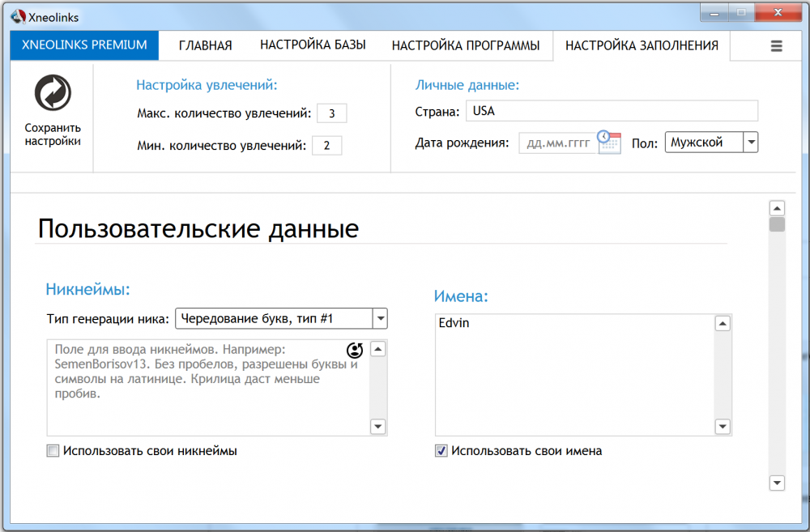
Task: Open the 'Пол' gender dropdown
Action: pos(711,142)
